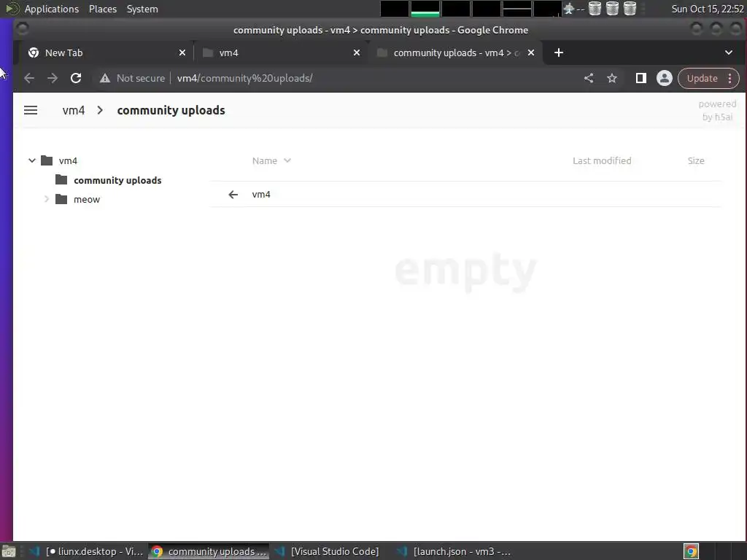Click the first trash icon in top panel
747x560 pixels.
(595, 9)
